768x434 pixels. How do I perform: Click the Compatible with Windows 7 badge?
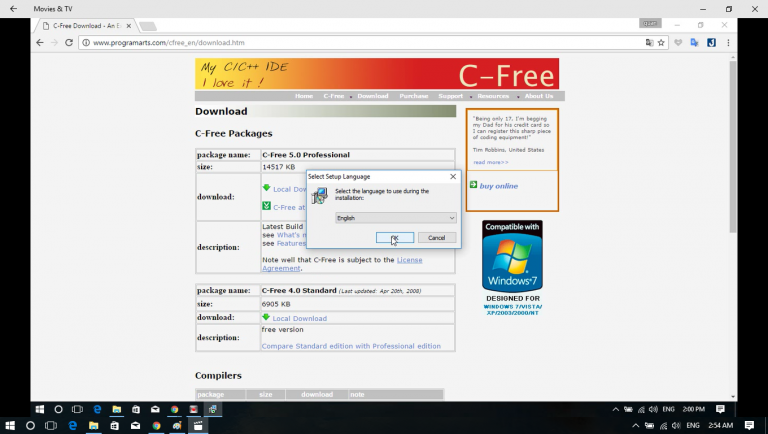point(512,256)
